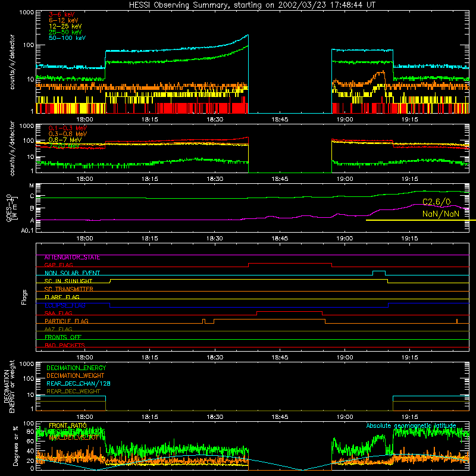
Task: Click 19:15 tick under the GOES panel
Action: coord(410,239)
